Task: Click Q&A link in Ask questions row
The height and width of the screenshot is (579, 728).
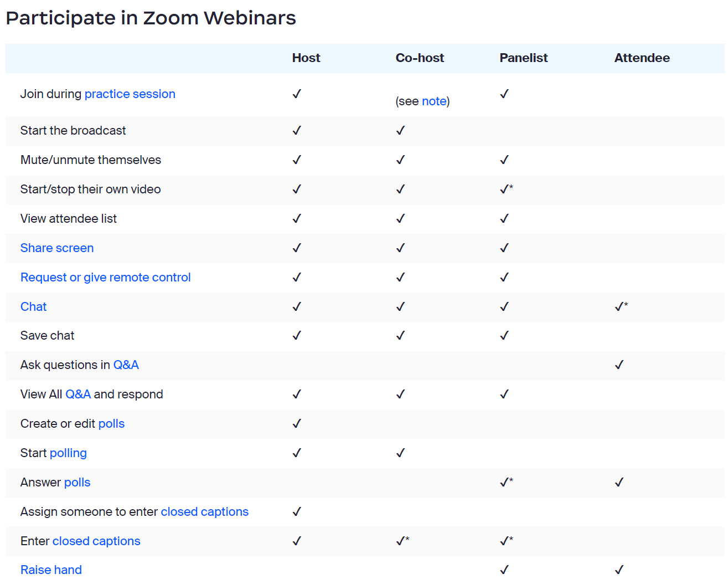Action: click(x=126, y=365)
